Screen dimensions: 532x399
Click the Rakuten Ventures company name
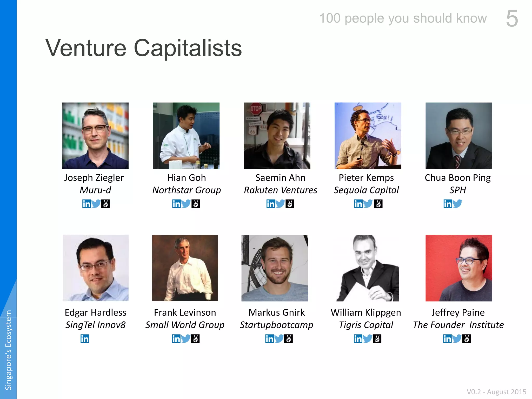point(281,190)
